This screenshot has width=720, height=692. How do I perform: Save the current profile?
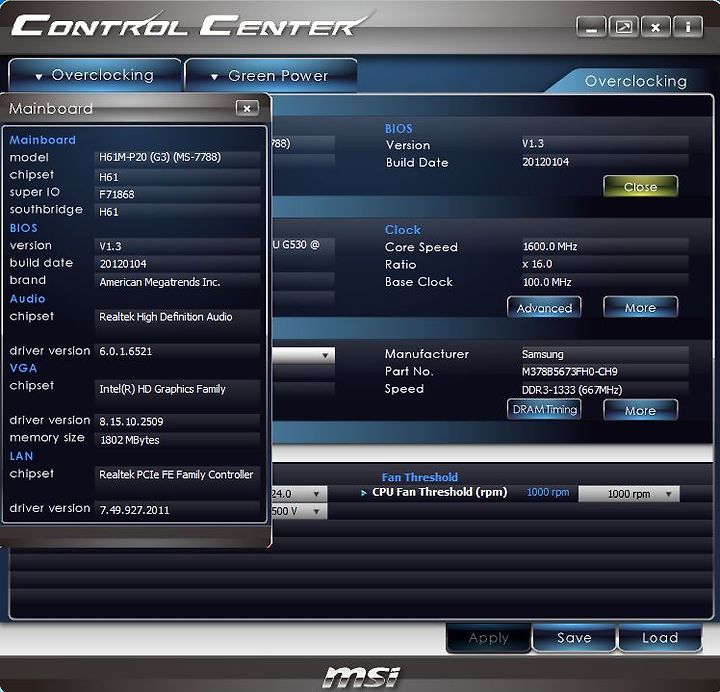tap(574, 637)
